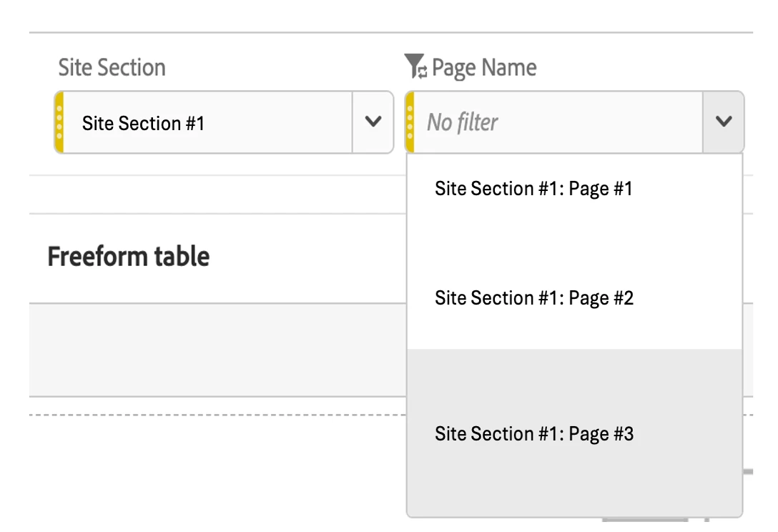This screenshot has height=532, width=778.
Task: Click the funnel filter icon beside Page Name
Action: point(415,66)
